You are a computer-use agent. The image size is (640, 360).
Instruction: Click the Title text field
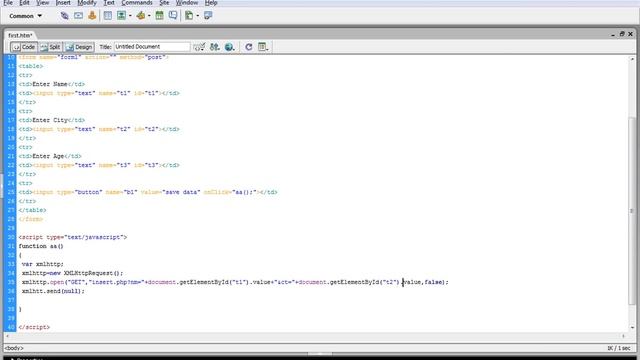(x=152, y=47)
